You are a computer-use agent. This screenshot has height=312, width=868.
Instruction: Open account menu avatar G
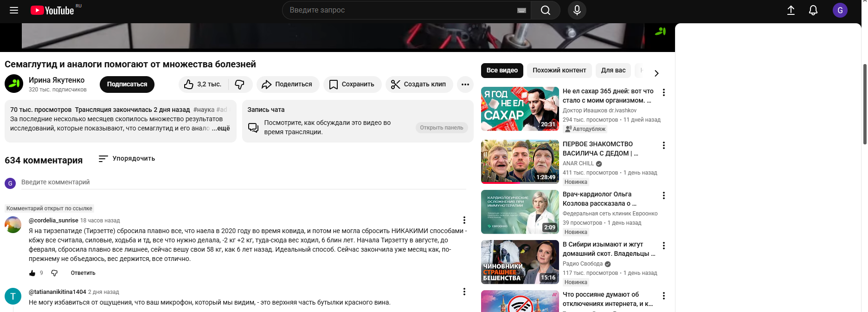(840, 10)
